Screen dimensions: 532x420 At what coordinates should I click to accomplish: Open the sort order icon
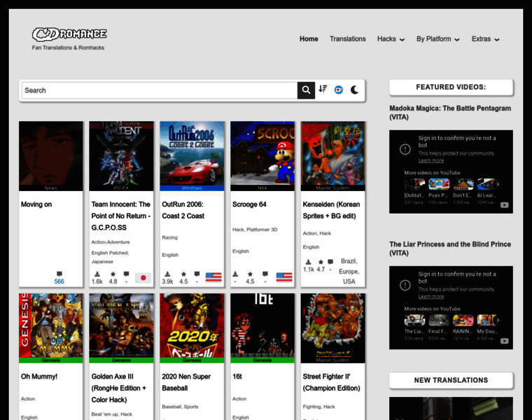tap(323, 89)
